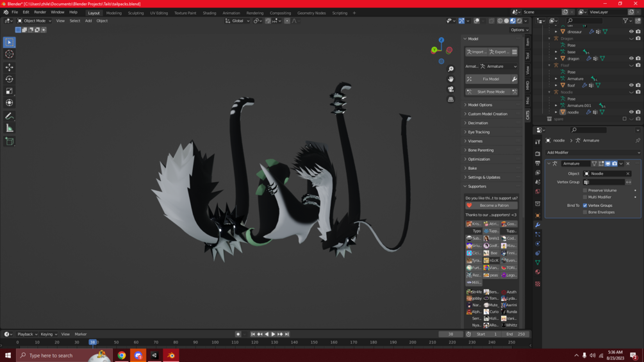Hide the dinosaur object in outliner
Image resolution: width=644 pixels, height=362 pixels.
point(631,31)
